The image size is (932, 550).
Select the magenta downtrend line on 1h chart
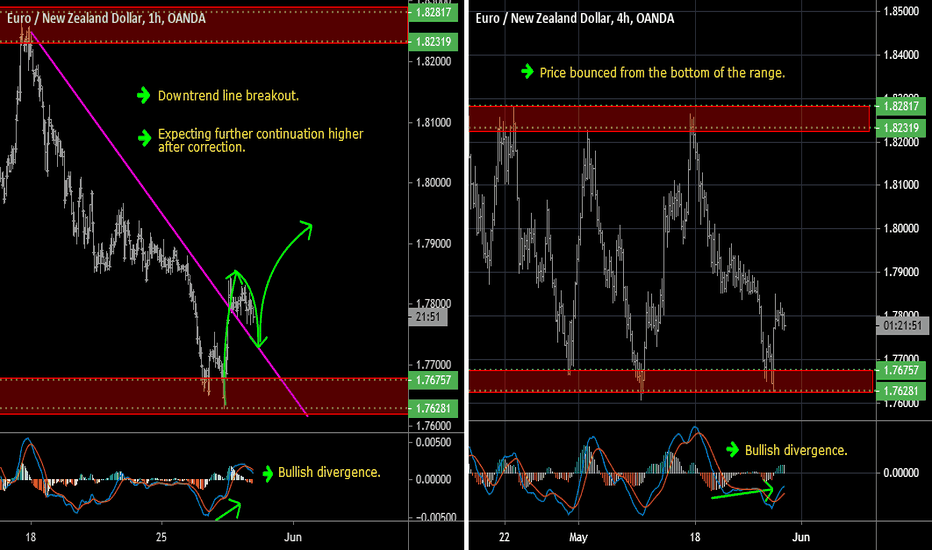coord(169,224)
